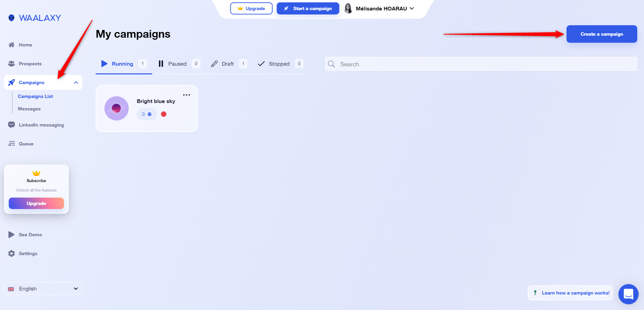644x310 pixels.
Task: Click the See Demo play icon
Action: 11,235
